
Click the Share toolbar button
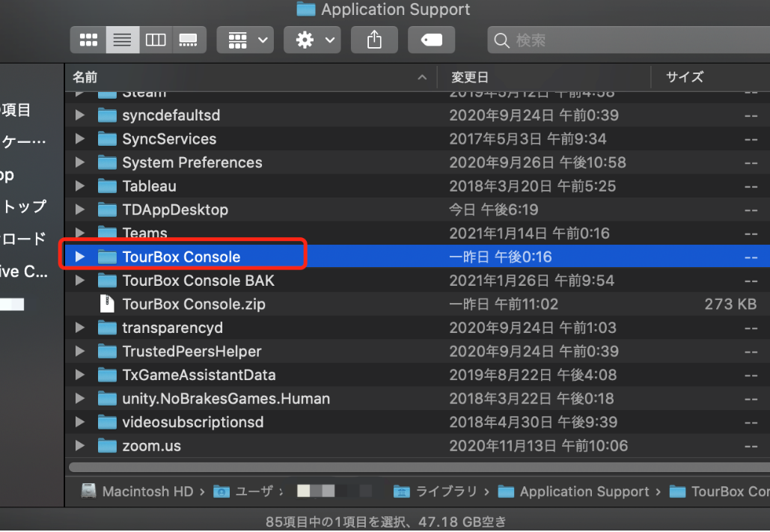point(374,40)
